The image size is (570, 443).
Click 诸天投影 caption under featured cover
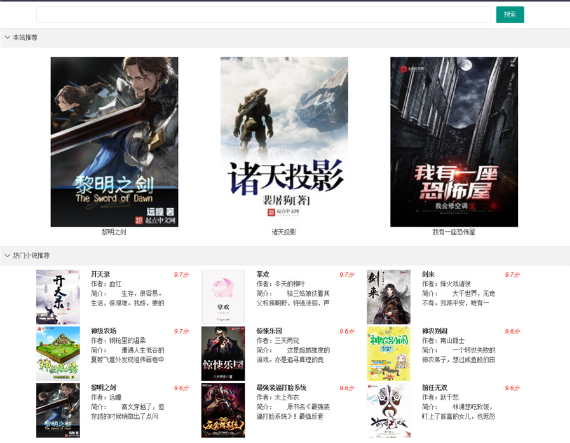click(284, 232)
